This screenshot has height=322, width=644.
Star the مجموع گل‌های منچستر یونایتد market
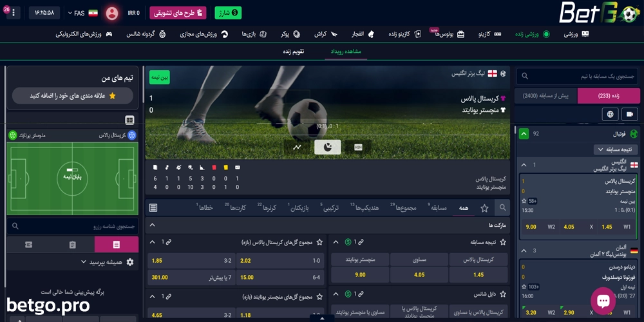click(x=319, y=296)
